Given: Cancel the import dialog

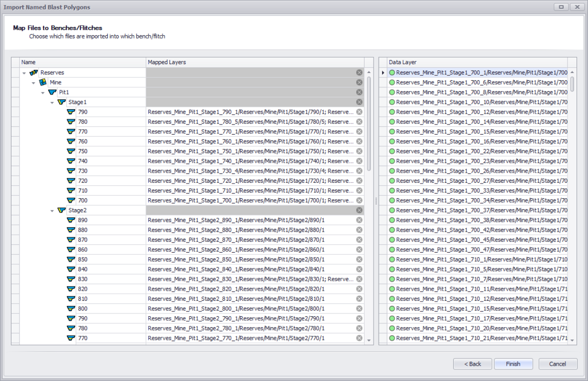Looking at the screenshot, I should [x=558, y=364].
